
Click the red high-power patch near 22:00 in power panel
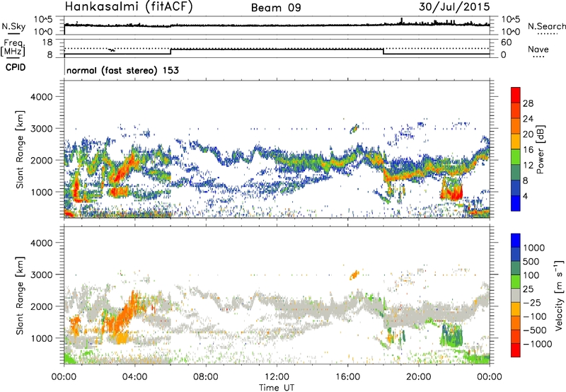(452, 192)
